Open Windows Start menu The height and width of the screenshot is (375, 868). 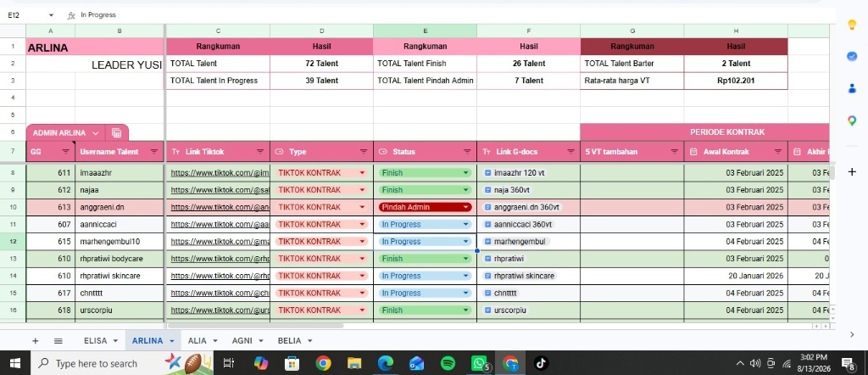point(15,363)
